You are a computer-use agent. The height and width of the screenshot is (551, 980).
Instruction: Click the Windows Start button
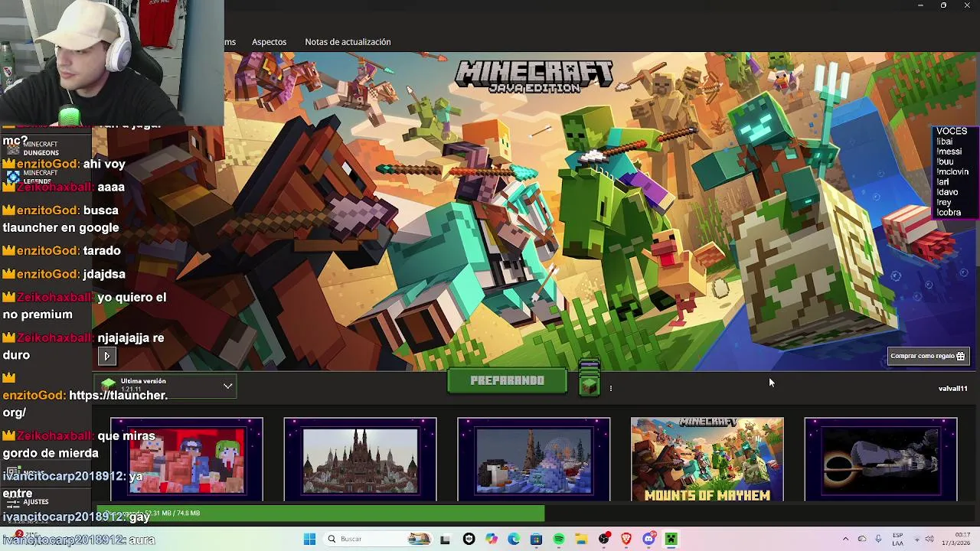[x=309, y=539]
